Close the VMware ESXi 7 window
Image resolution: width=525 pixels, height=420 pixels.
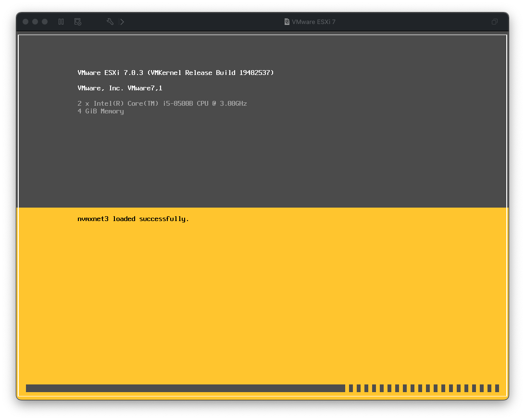[25, 22]
